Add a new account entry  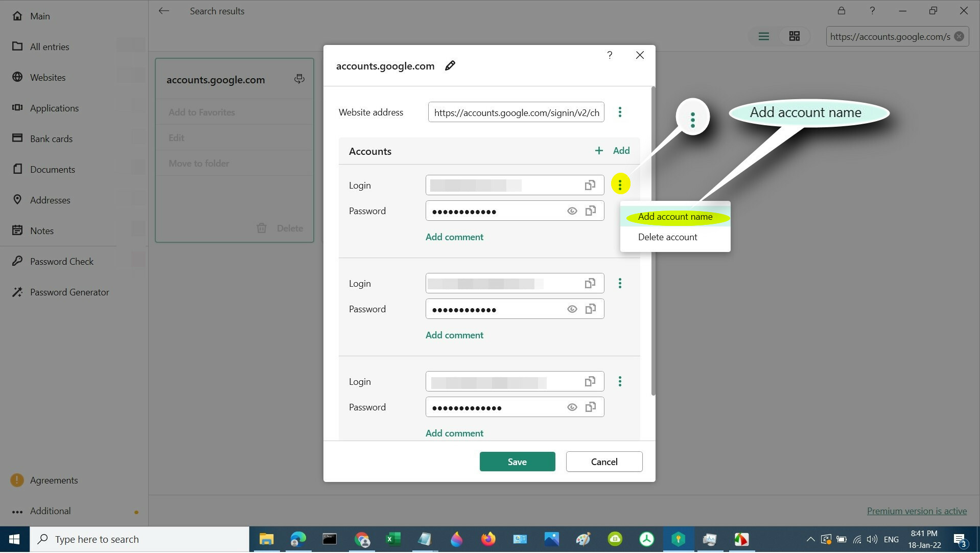coord(612,151)
